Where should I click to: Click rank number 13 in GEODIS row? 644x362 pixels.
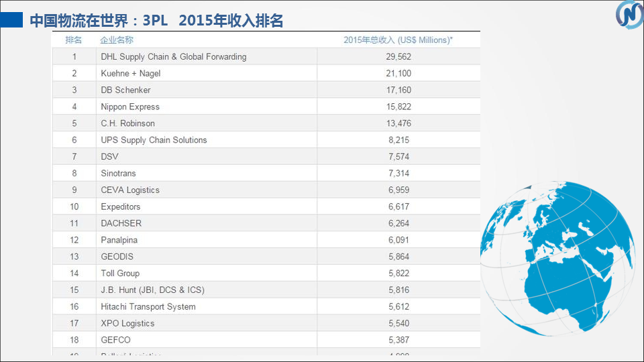coord(74,257)
